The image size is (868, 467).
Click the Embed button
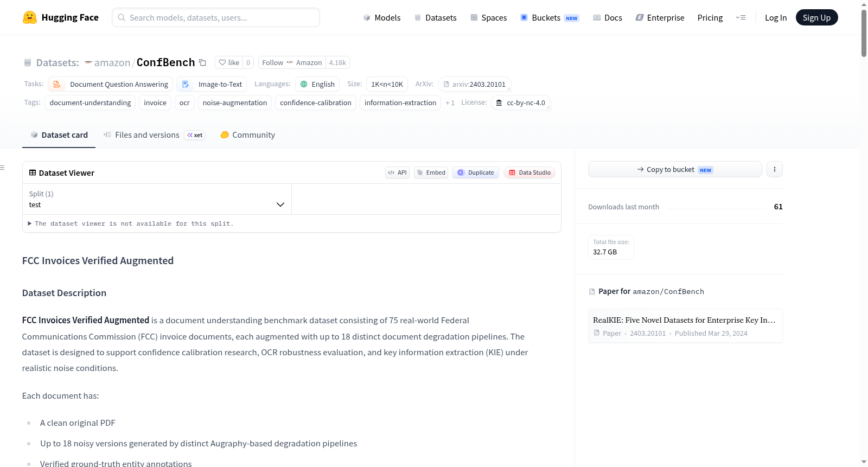[x=431, y=172]
